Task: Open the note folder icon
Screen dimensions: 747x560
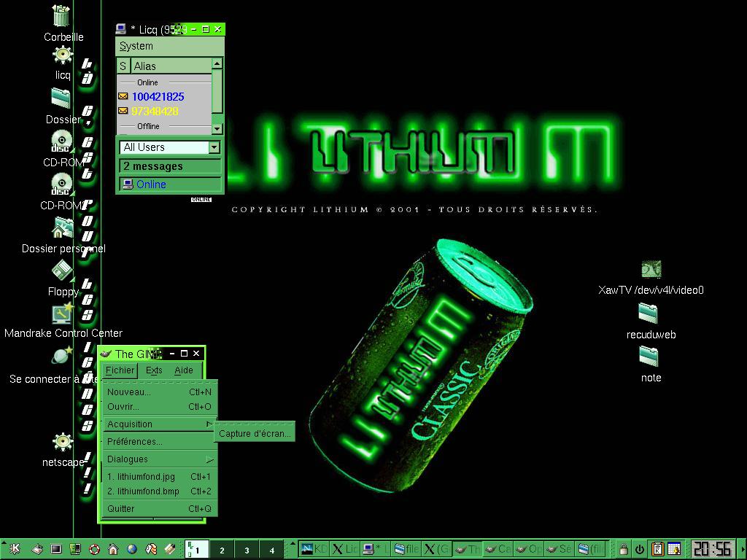Action: point(649,356)
